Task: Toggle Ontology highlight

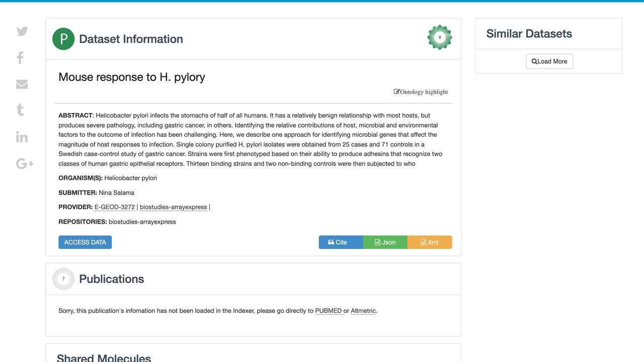Action: pos(421,92)
